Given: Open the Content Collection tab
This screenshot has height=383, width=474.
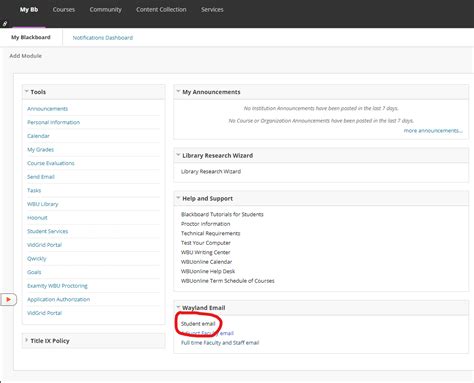Looking at the screenshot, I should (161, 10).
